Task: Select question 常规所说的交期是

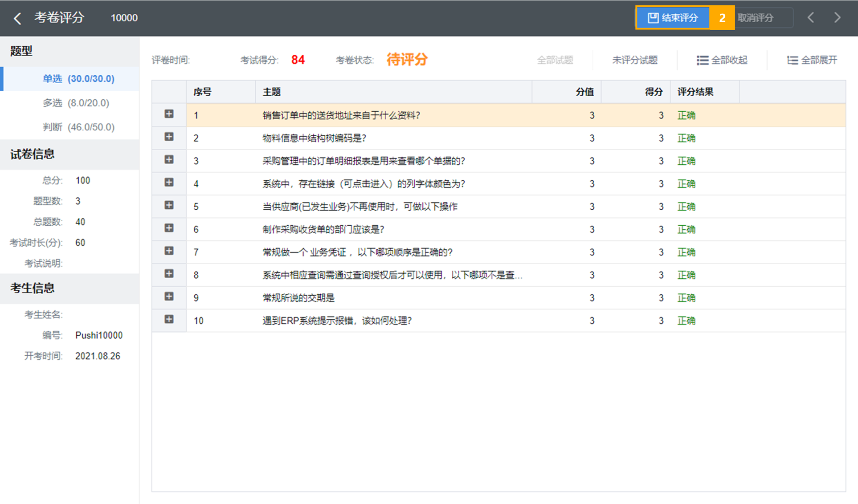Action: (298, 298)
